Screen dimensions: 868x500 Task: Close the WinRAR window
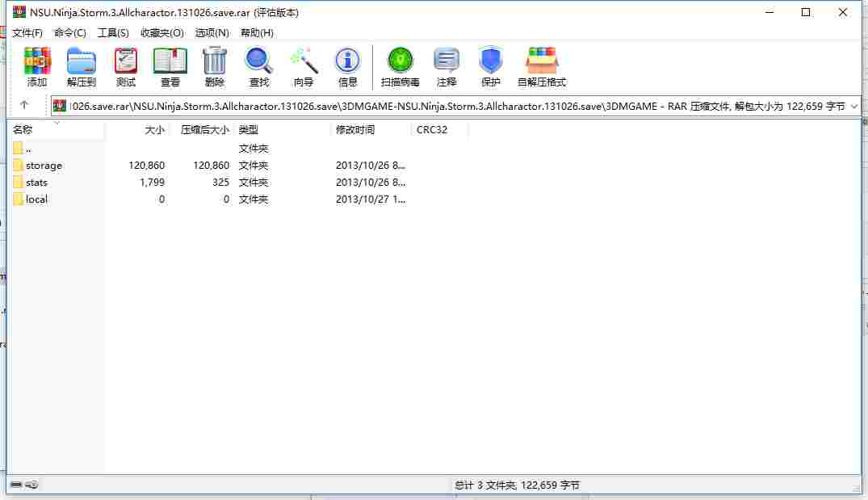pos(842,12)
